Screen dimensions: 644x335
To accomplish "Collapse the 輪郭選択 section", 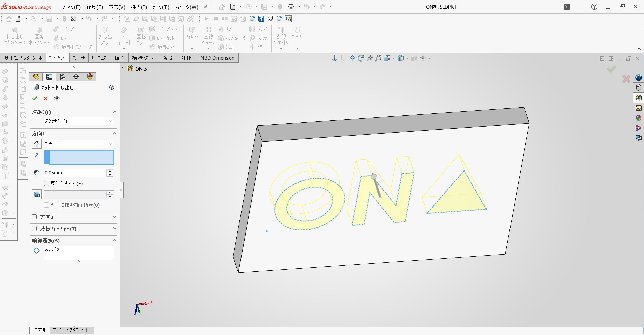I will (114, 240).
